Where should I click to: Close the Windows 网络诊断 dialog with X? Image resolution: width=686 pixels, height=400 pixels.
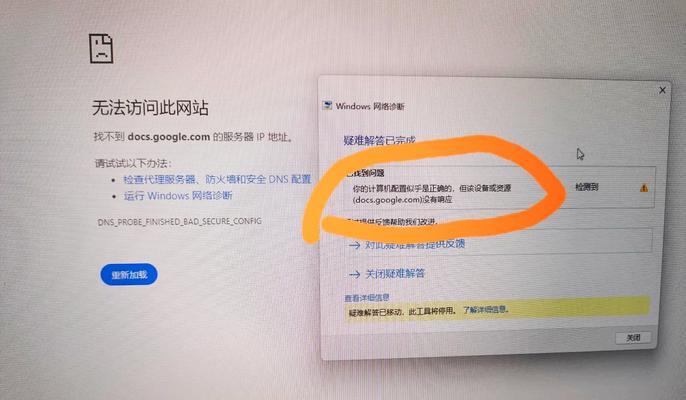click(x=662, y=90)
